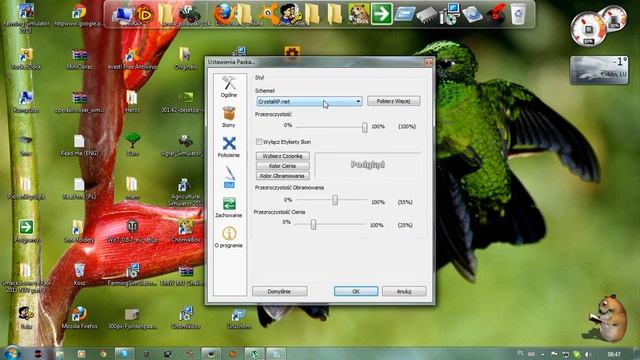This screenshot has height=360, width=640.
Task: Click the Podgląd preview text area
Action: coord(367,165)
